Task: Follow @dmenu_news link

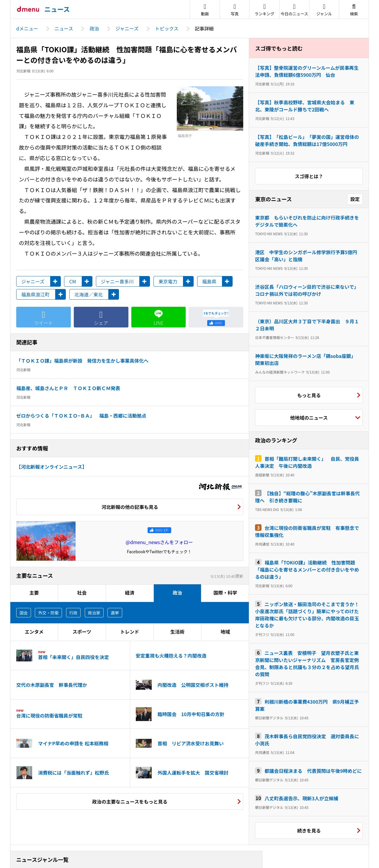Action: tap(159, 542)
